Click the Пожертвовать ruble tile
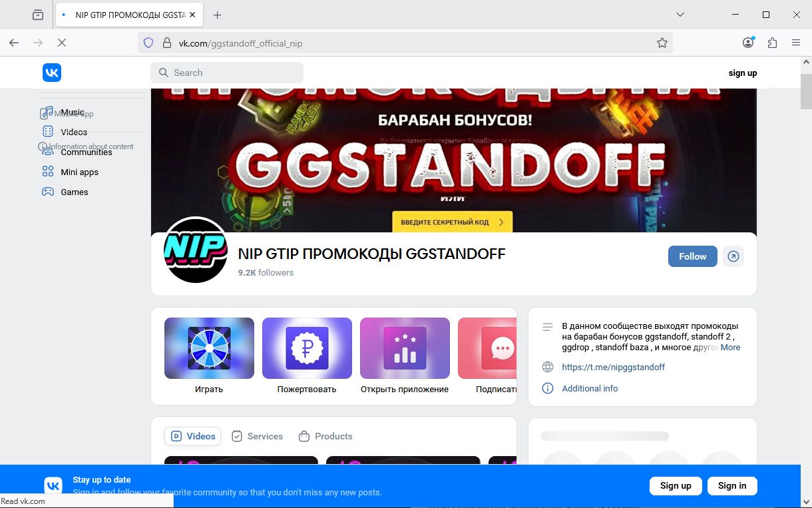This screenshot has height=508, width=812. click(x=307, y=356)
